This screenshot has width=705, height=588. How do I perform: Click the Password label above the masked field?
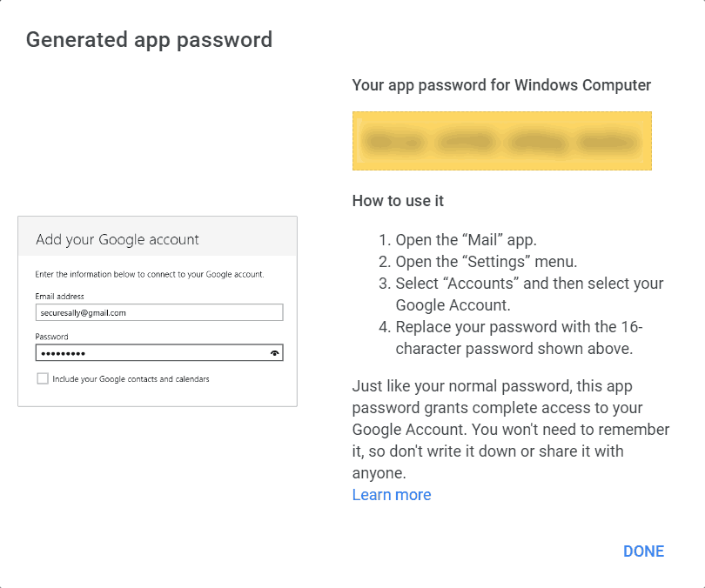click(51, 337)
